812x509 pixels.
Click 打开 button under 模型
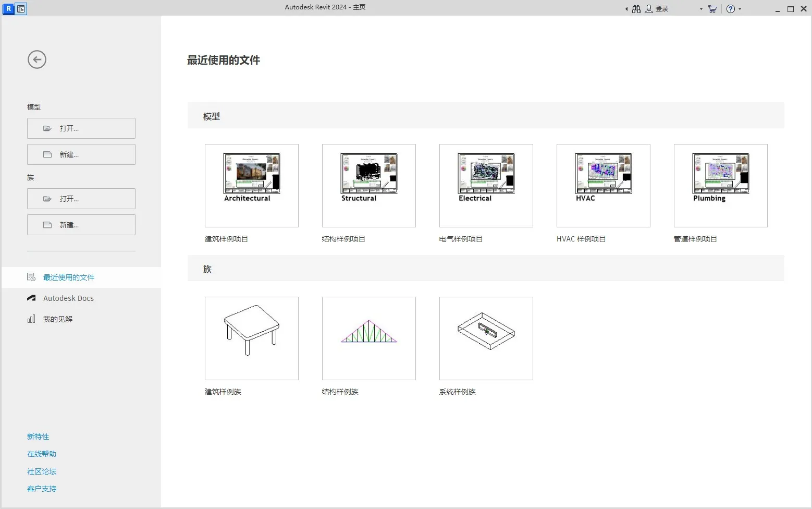click(x=81, y=128)
